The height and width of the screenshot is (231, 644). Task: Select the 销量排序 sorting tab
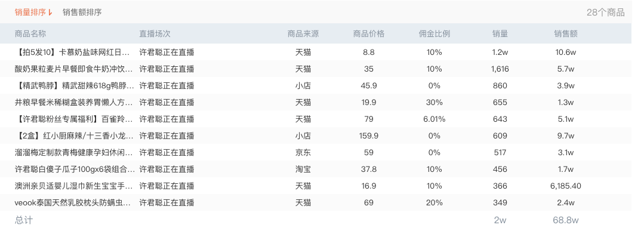[30, 13]
